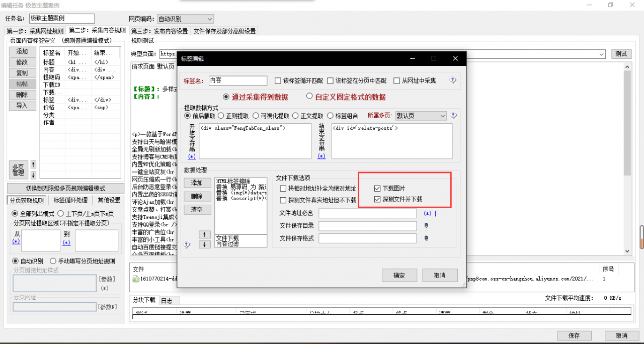This screenshot has height=344, width=644.
Task: Open the 网页编码 dropdown showing 自动识别
Action: [x=185, y=18]
